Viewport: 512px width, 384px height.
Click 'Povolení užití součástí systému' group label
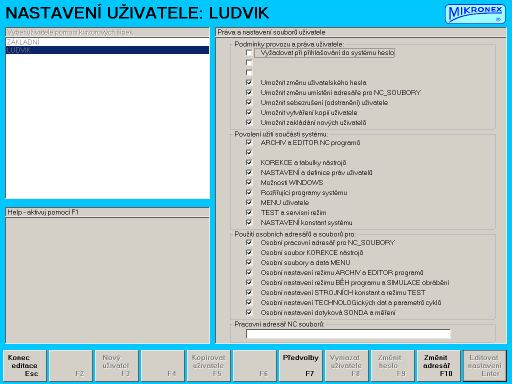click(281, 134)
